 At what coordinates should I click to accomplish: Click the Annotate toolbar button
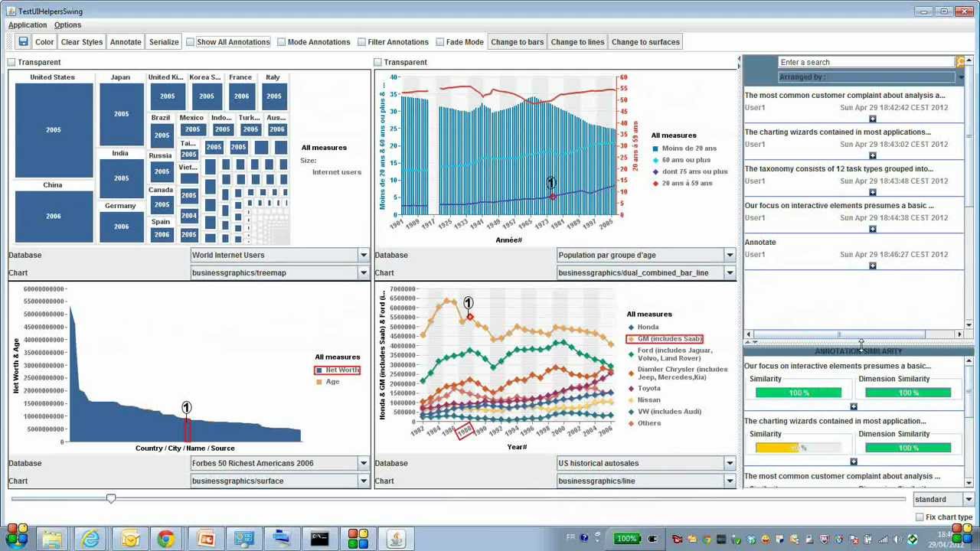click(x=126, y=42)
